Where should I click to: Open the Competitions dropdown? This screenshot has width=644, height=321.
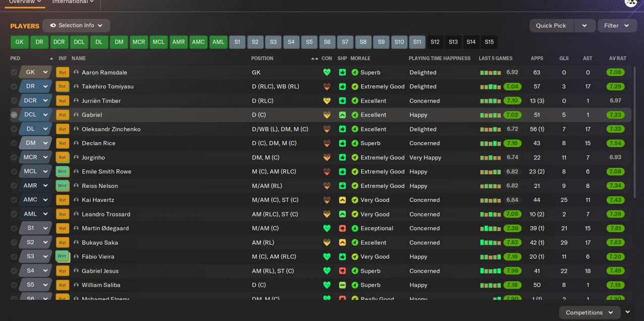click(x=589, y=312)
